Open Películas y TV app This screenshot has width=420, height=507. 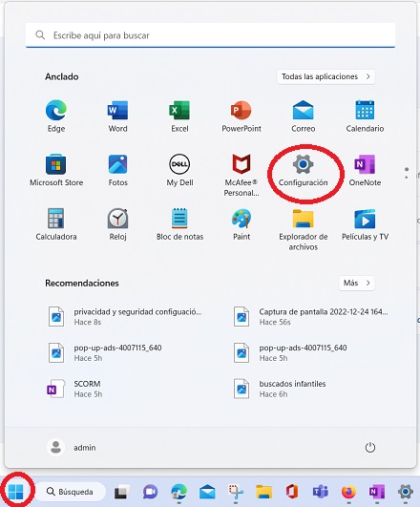point(365,224)
